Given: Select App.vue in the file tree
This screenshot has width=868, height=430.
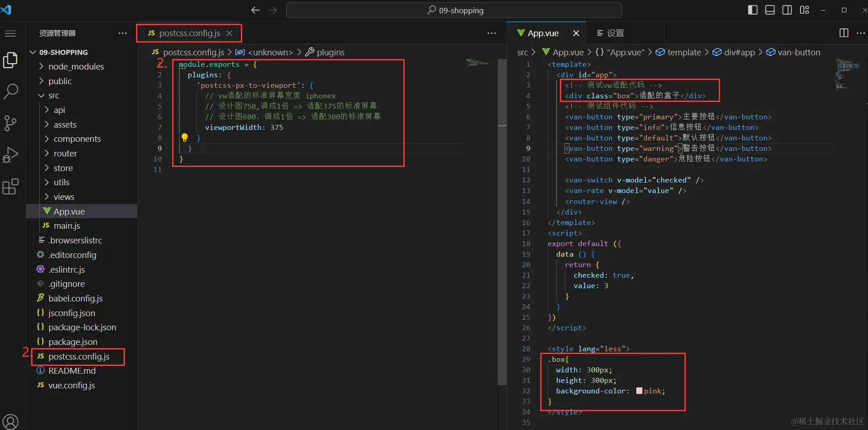Looking at the screenshot, I should click(82, 211).
